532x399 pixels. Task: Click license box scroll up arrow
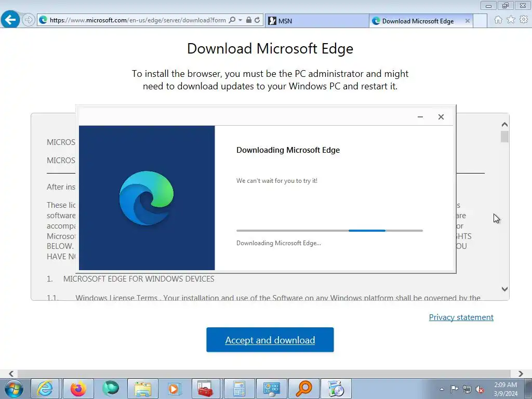pyautogui.click(x=504, y=125)
